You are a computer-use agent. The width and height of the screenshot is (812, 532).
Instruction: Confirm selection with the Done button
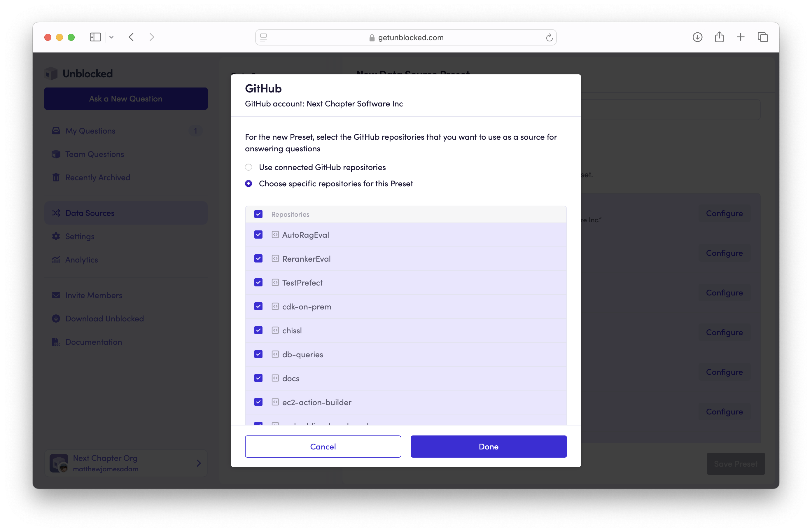tap(489, 446)
